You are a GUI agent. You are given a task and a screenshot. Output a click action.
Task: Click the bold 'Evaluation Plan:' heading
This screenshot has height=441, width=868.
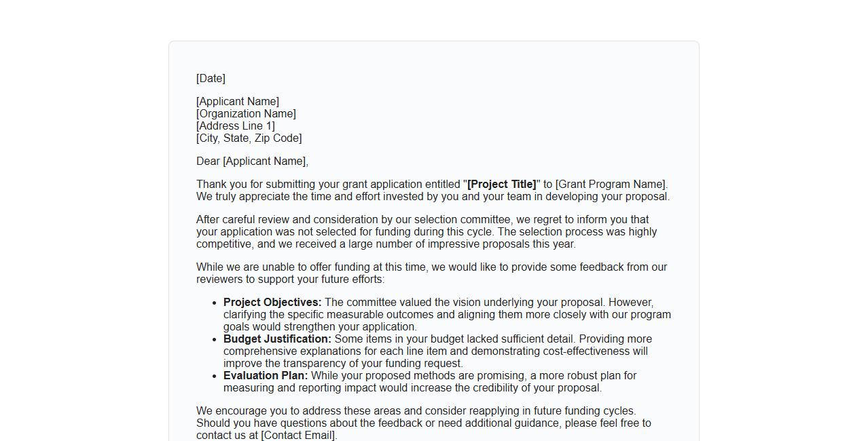click(266, 376)
